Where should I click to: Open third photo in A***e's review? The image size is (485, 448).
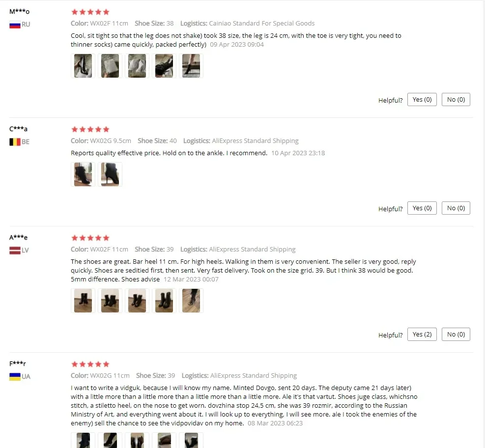pos(137,301)
